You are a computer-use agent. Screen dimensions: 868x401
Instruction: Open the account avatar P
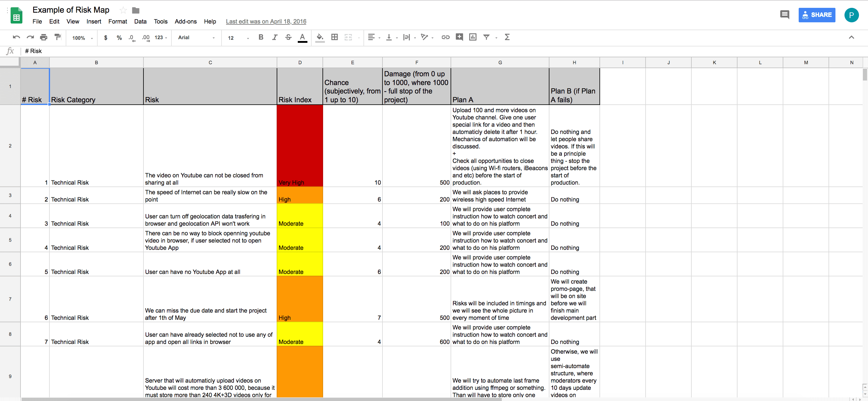(851, 15)
